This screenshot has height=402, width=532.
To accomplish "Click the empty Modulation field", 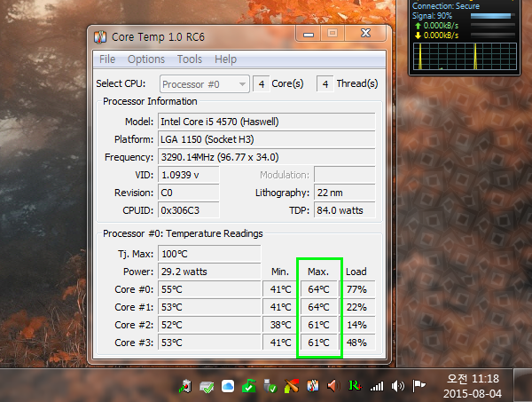I will 345,175.
